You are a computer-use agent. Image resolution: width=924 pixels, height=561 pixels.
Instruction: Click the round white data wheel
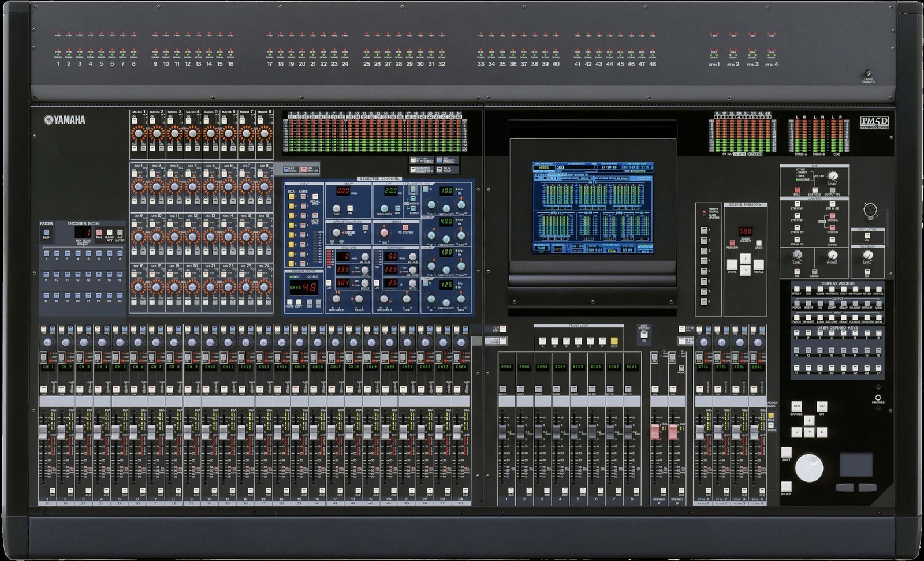(809, 467)
